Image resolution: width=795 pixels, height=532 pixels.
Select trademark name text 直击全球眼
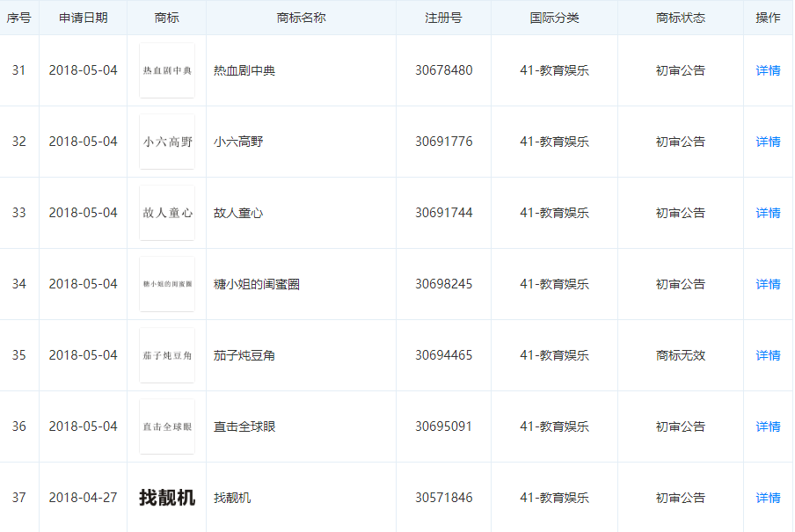pos(244,426)
